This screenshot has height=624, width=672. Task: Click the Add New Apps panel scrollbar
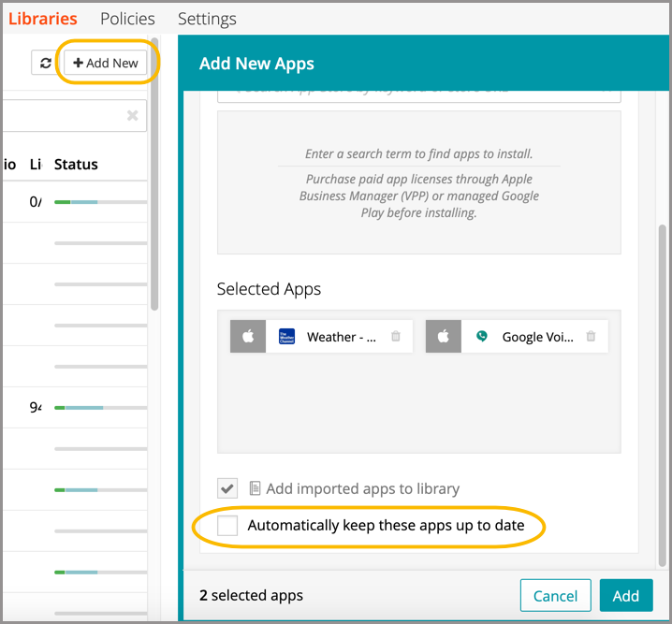pos(663,393)
